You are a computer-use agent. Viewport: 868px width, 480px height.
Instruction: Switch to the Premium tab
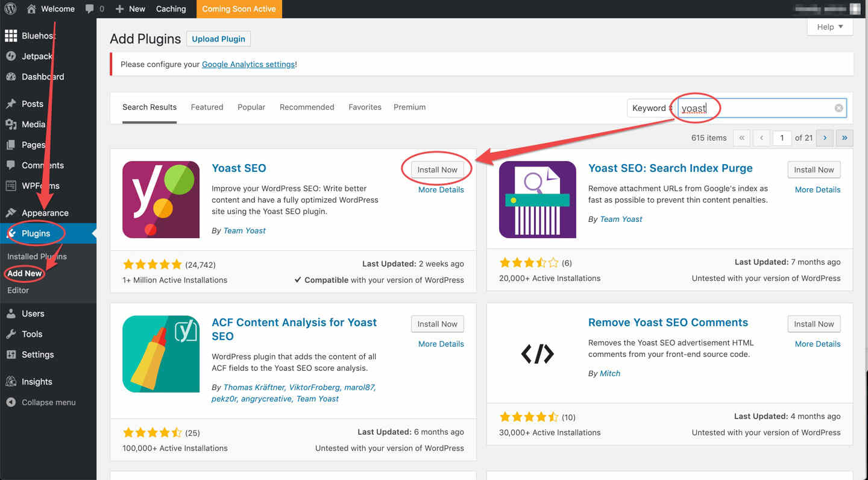(x=409, y=107)
